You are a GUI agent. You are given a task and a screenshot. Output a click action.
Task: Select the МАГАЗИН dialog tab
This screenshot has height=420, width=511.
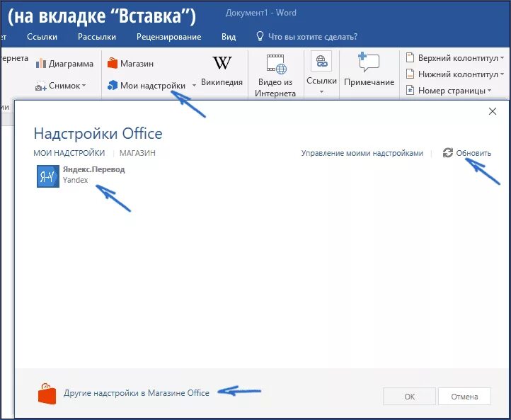tap(137, 153)
